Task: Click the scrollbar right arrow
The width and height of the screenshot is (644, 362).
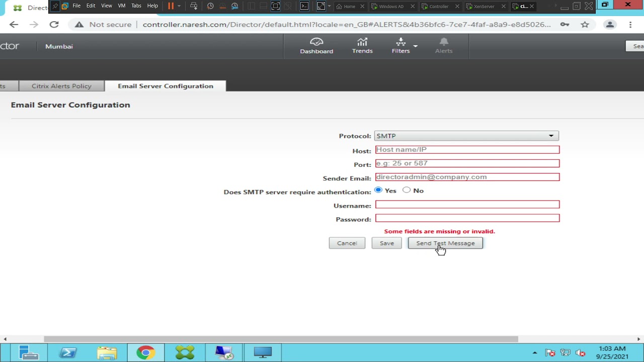Action: 639,339
